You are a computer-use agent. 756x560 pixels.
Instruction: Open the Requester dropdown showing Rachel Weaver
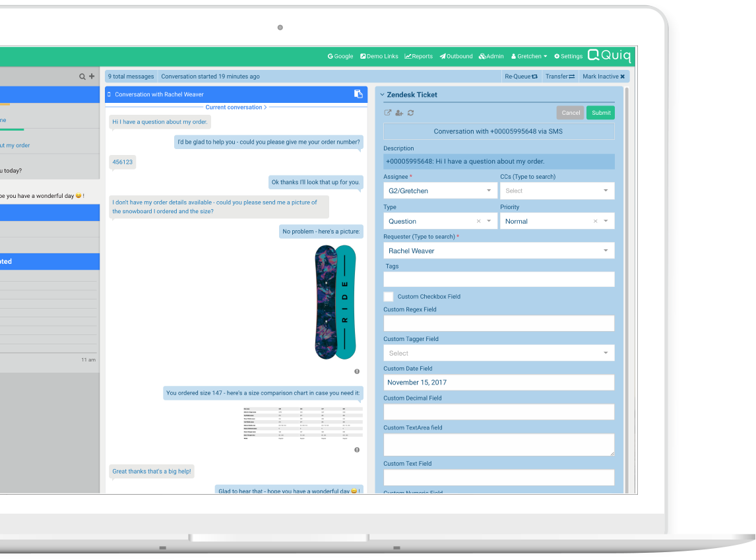(499, 251)
